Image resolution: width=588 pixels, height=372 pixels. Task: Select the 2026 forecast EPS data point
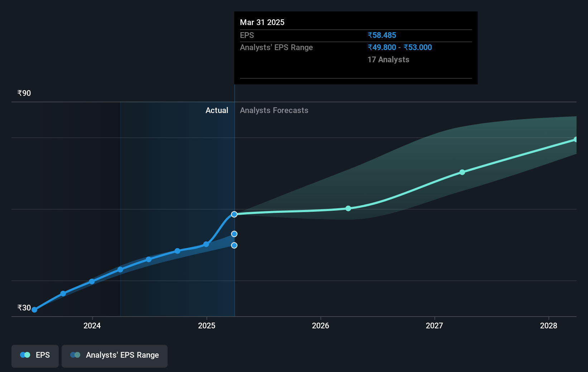(348, 208)
